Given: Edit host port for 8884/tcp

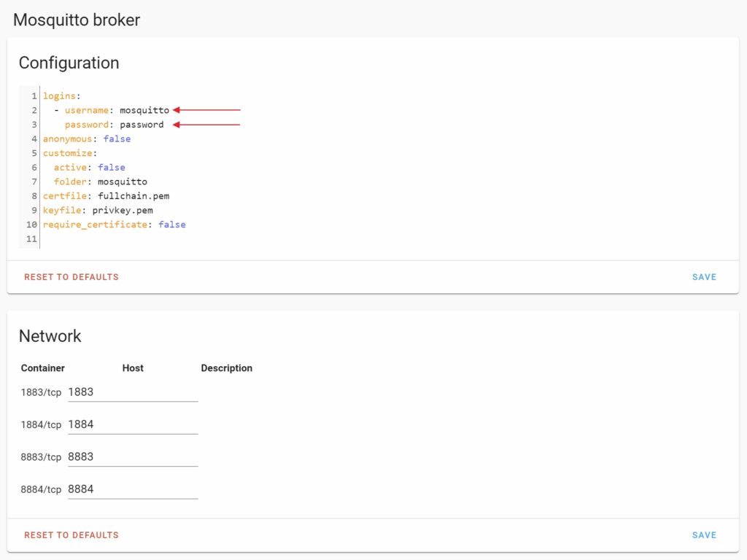Looking at the screenshot, I should click(133, 489).
